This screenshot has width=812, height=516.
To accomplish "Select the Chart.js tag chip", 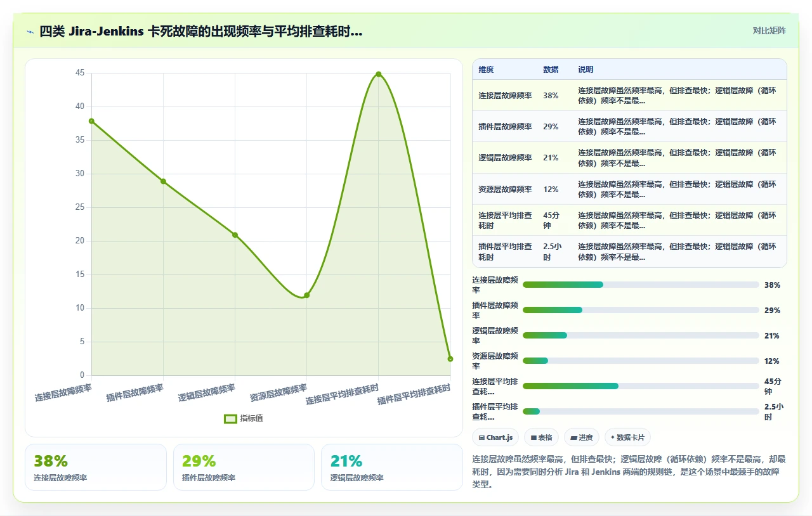I will pos(495,437).
